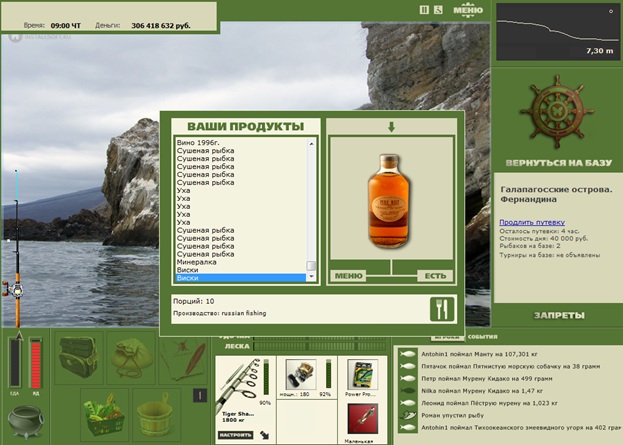Screen dimensions: 623x445
Task: Click fish icon beside Пятачок event
Action: (x=408, y=366)
